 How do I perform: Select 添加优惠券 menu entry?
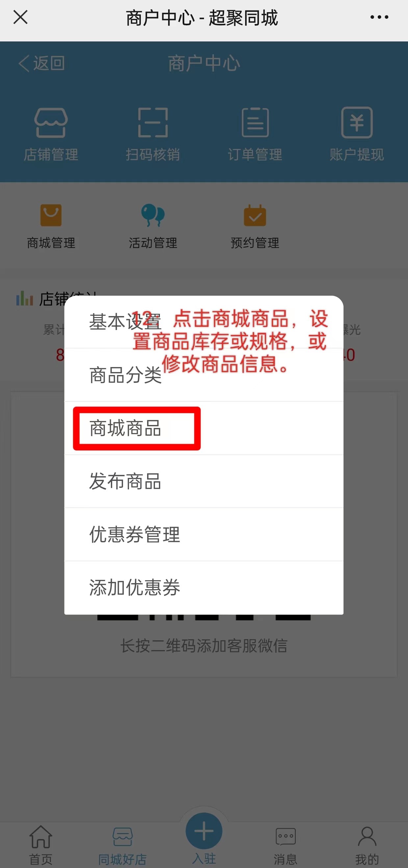click(x=204, y=588)
